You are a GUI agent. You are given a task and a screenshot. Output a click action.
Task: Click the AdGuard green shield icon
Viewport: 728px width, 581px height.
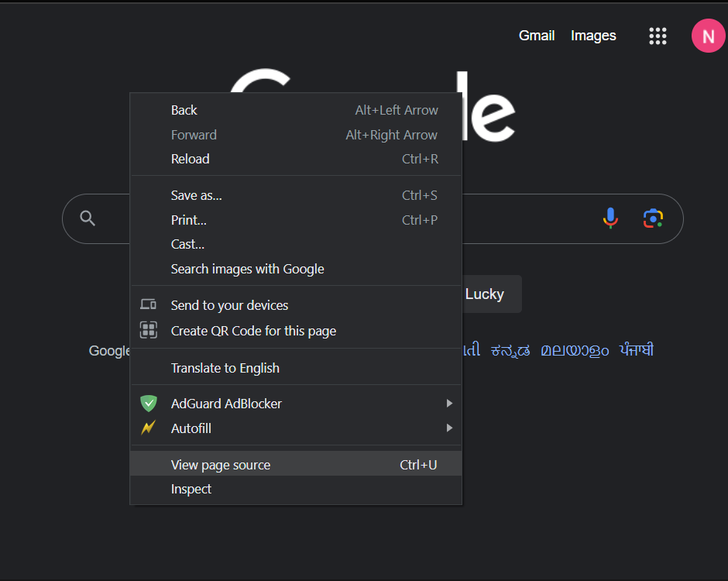(148, 404)
